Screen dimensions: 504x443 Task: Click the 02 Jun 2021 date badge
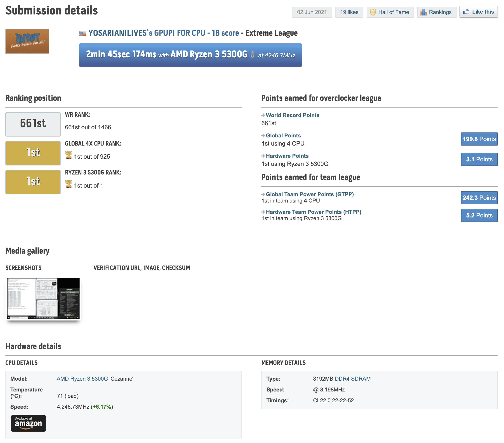(312, 12)
